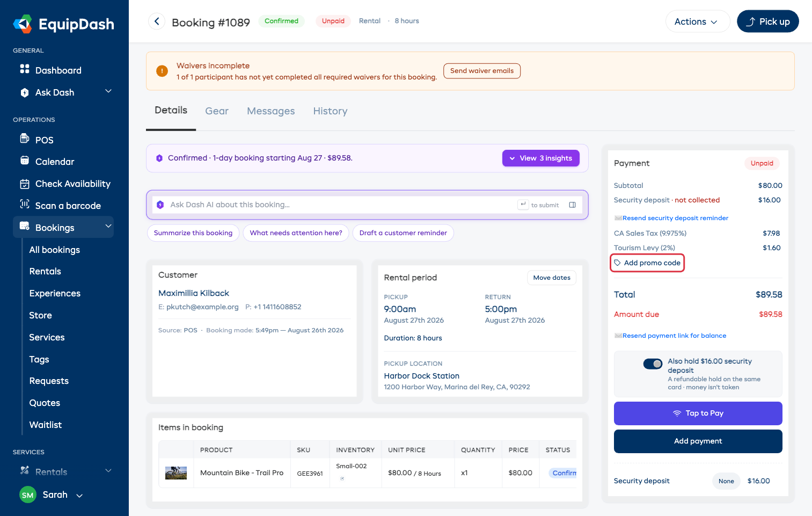Click the Mountain Bike product thumbnail
Screen dimensions: 812x516
pyautogui.click(x=176, y=473)
